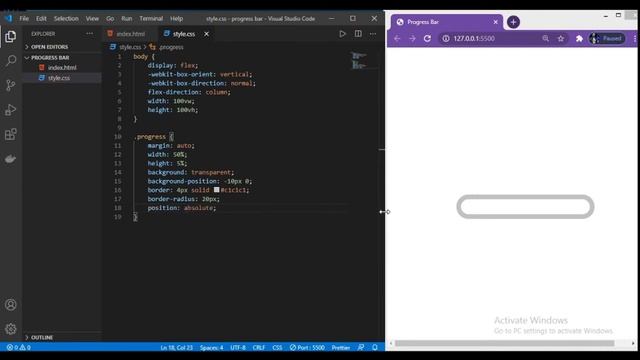Image resolution: width=640 pixels, height=360 pixels.
Task: Click .progress in the breadcrumb
Action: [171, 47]
